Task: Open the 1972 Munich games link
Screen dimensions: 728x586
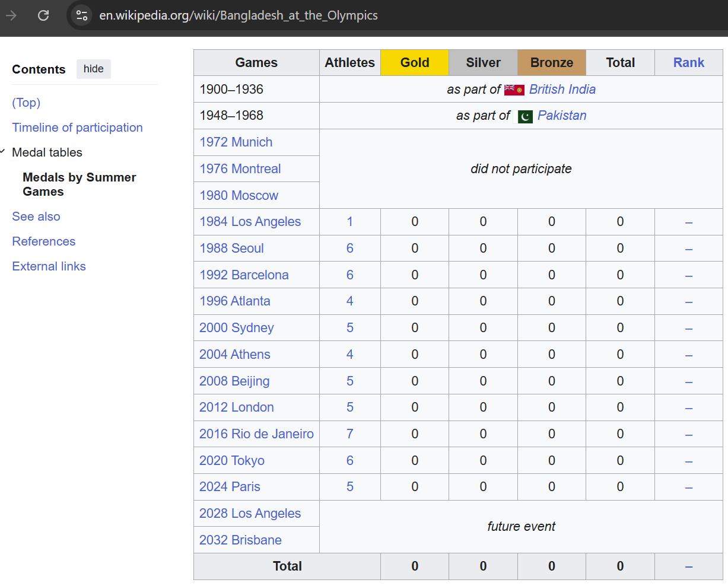Action: tap(236, 142)
